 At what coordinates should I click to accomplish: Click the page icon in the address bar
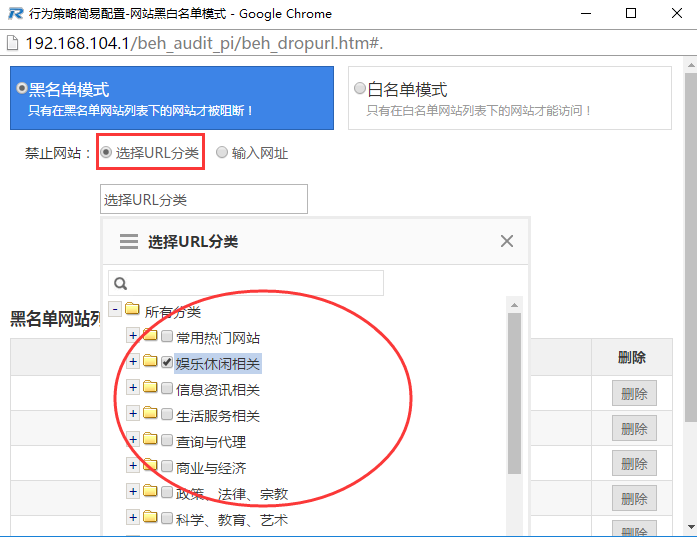(11, 43)
